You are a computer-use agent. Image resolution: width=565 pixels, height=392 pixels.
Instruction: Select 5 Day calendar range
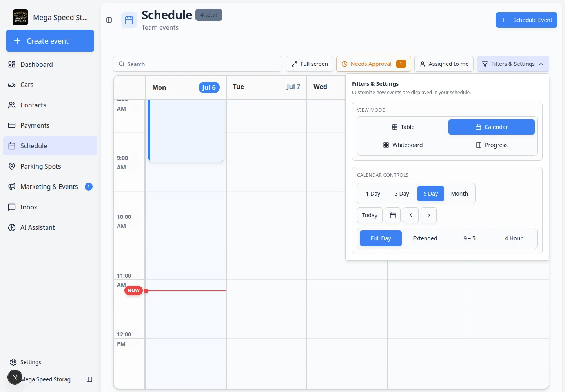tap(431, 194)
